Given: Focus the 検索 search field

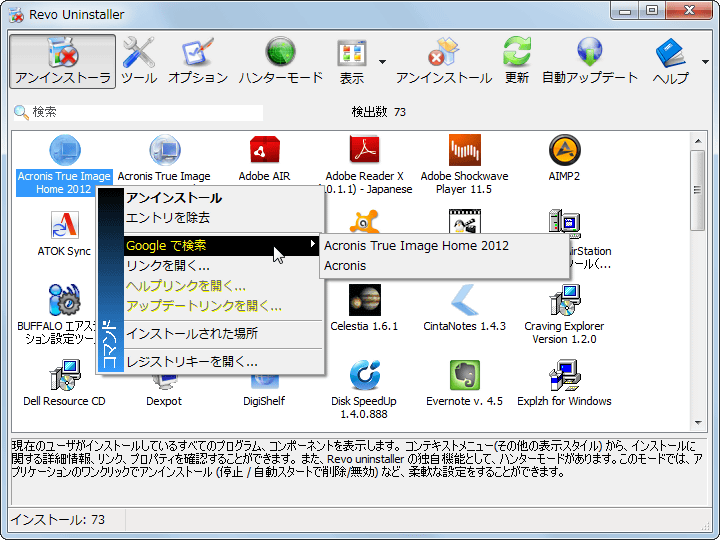Looking at the screenshot, I should point(138,112).
